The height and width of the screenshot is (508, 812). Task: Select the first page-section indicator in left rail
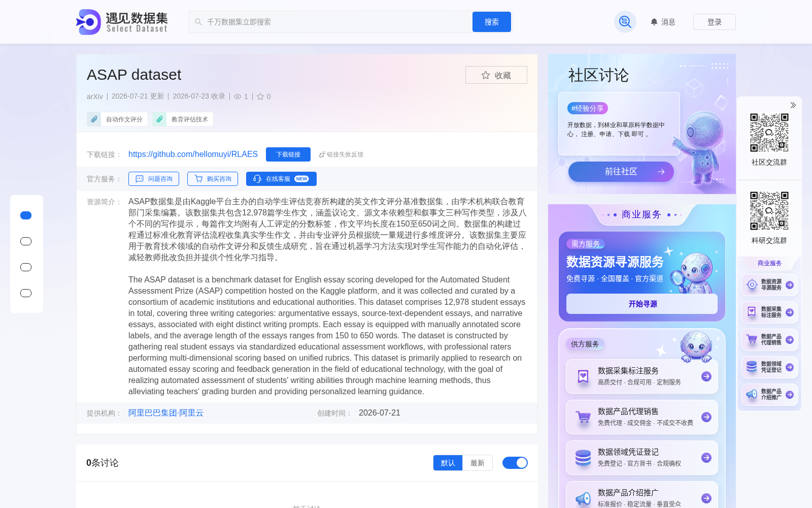26,215
